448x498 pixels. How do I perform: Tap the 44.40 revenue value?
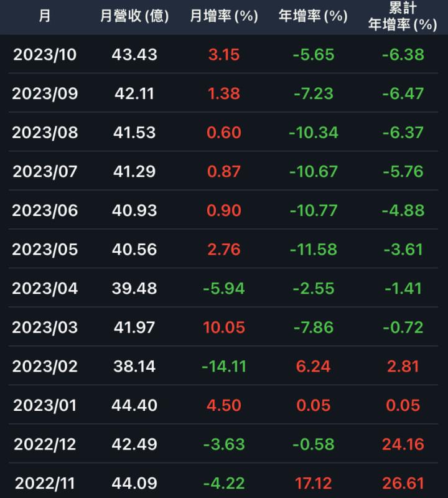click(134, 405)
